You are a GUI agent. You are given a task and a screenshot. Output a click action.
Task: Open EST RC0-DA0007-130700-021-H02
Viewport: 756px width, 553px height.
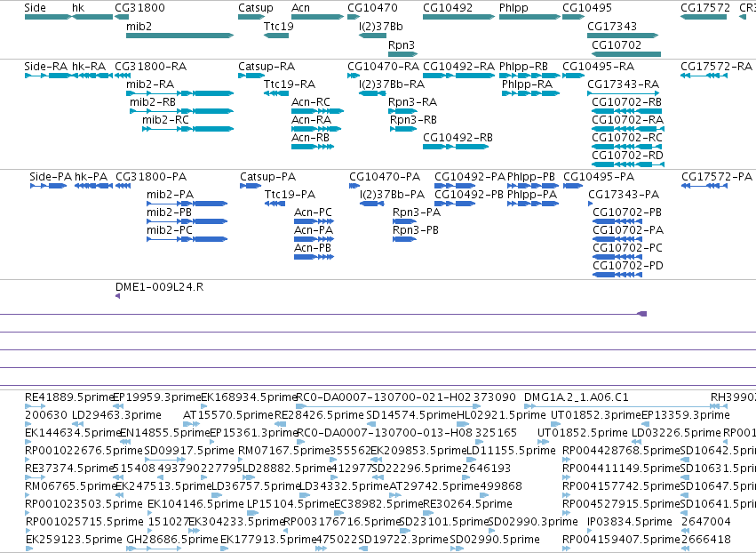[x=388, y=406]
